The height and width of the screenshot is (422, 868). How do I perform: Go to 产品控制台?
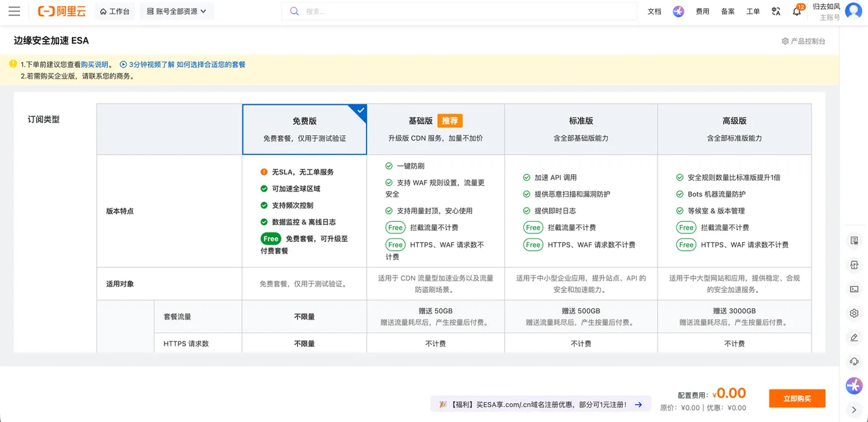[x=804, y=41]
